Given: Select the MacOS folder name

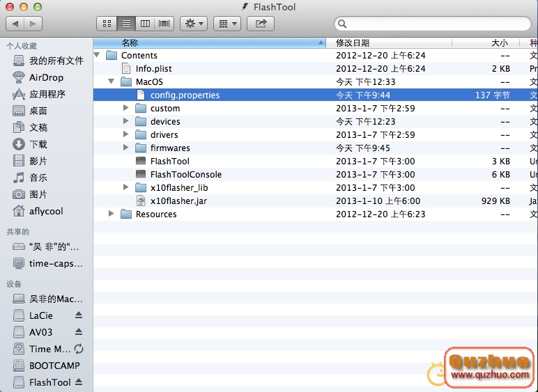Looking at the screenshot, I should pos(149,82).
